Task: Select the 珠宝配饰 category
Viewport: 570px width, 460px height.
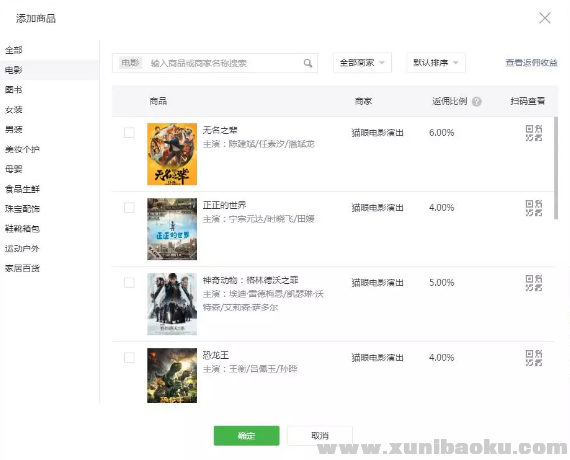Action: pos(22,209)
